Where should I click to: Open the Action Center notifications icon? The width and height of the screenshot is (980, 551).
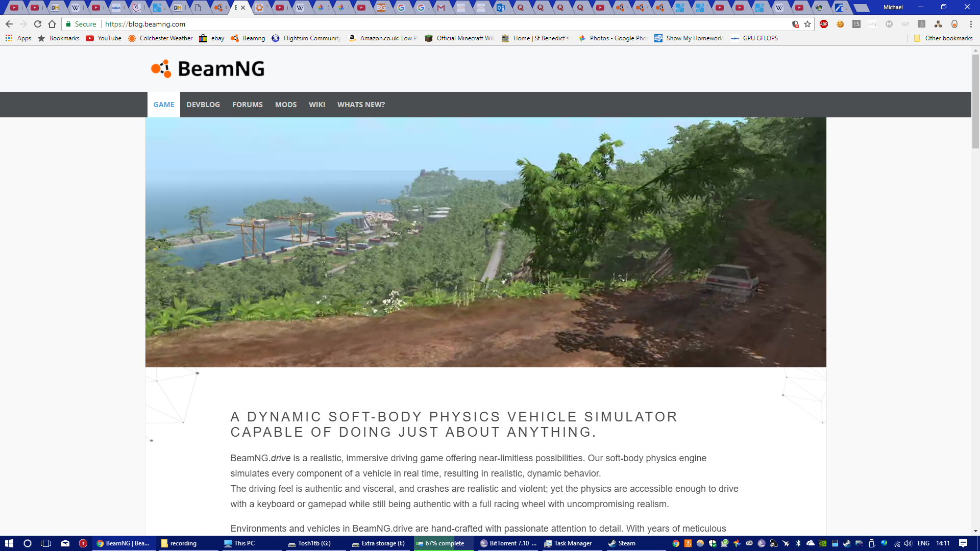coord(963,543)
